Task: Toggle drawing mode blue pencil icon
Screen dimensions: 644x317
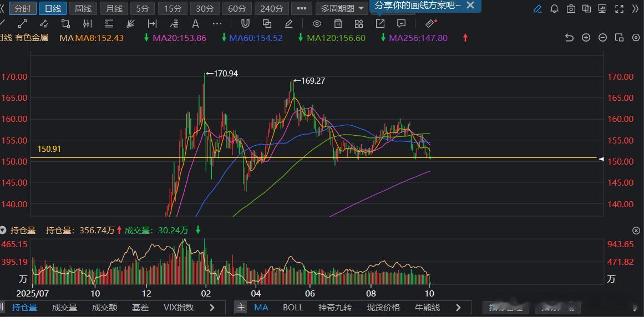Action: [x=537, y=9]
